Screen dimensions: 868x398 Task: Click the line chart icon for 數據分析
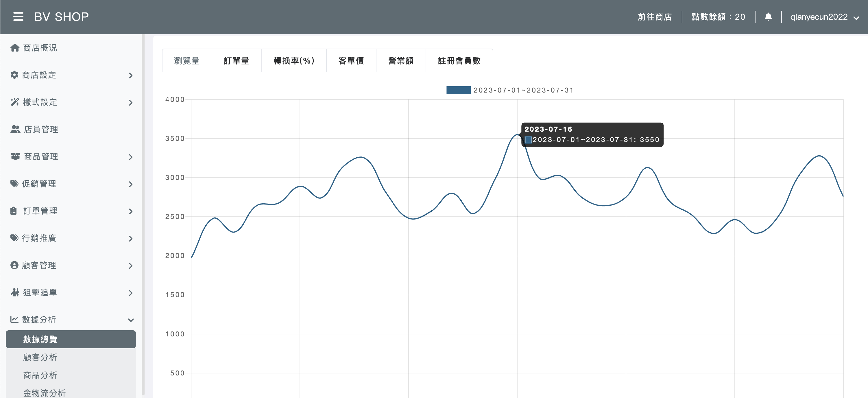[x=14, y=320]
